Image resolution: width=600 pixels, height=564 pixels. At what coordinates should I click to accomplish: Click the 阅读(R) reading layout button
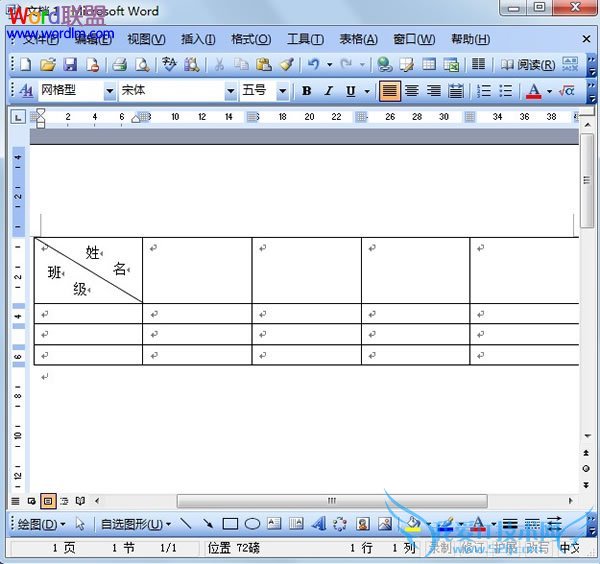pos(528,65)
